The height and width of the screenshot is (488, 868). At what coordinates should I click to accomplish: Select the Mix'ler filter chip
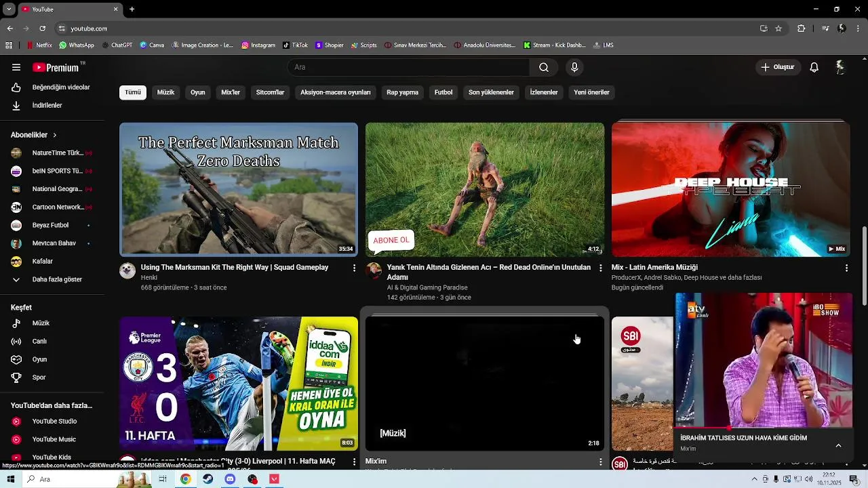tap(231, 92)
